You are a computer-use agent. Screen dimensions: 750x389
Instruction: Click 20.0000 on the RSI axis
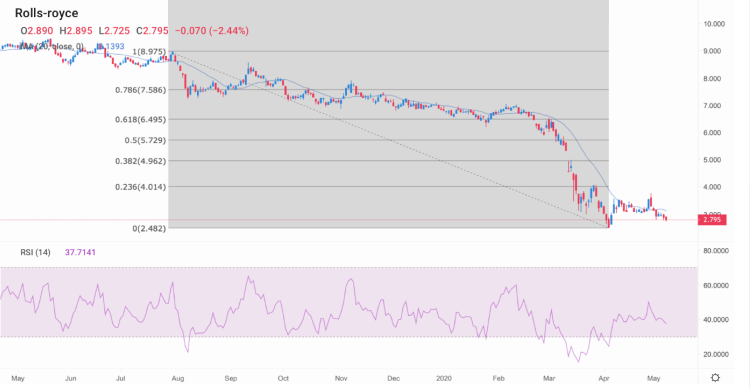(716, 355)
